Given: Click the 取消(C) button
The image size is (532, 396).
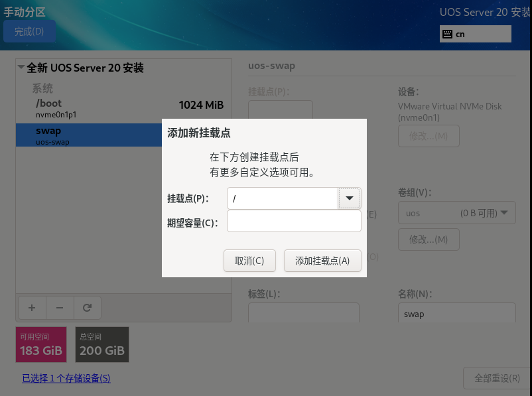Looking at the screenshot, I should pos(249,261).
